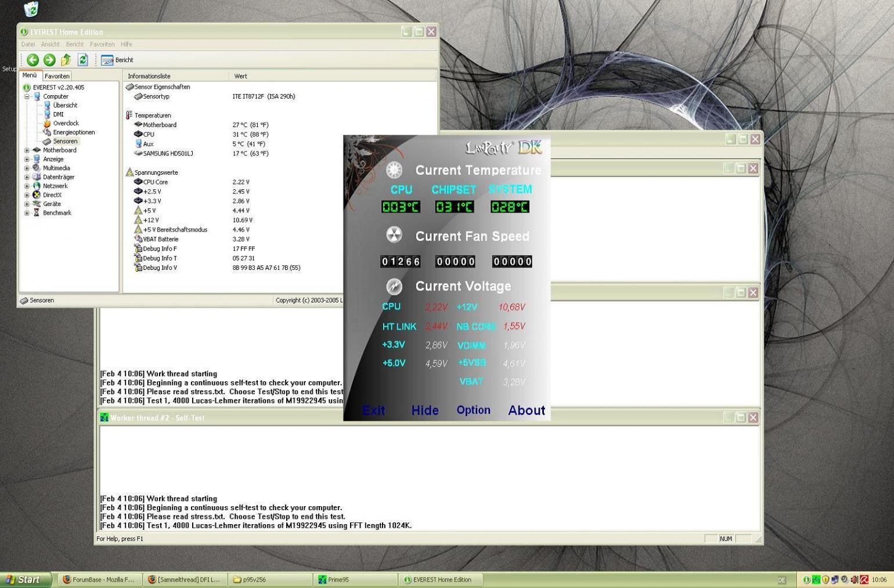Switch to ForumBase Mozilla taskbar item
Viewport: 894px width, 588px height.
[x=100, y=579]
